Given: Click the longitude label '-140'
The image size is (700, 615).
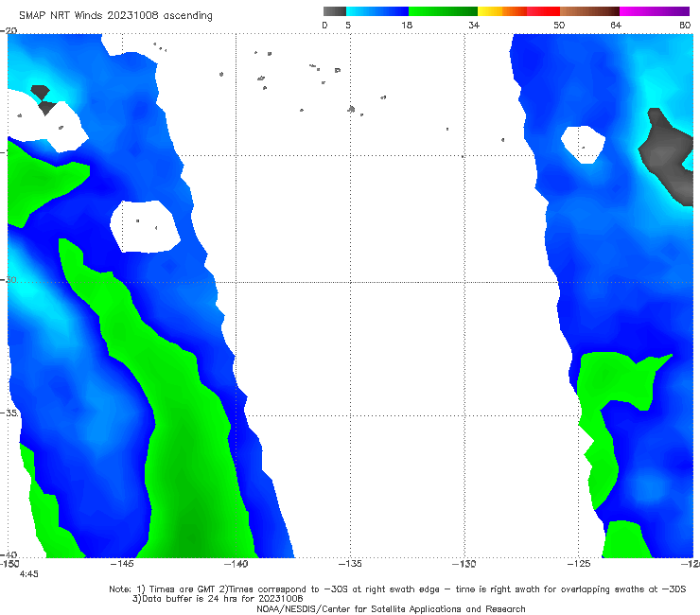Looking at the screenshot, I should coord(236,564).
